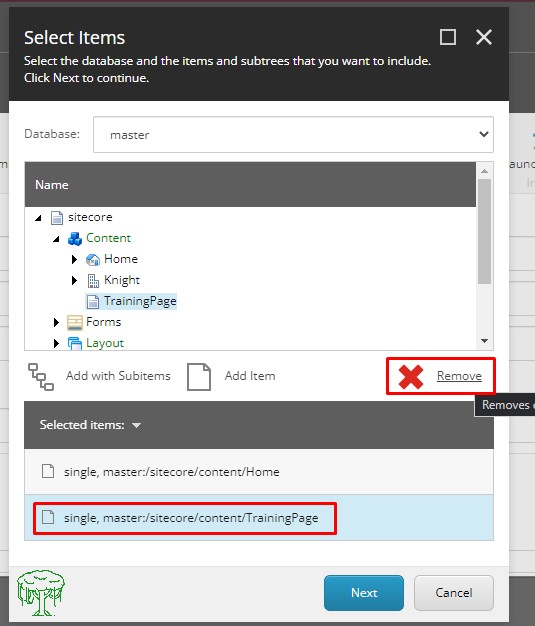Click the Remove link
The image size is (535, 626).
coord(459,376)
